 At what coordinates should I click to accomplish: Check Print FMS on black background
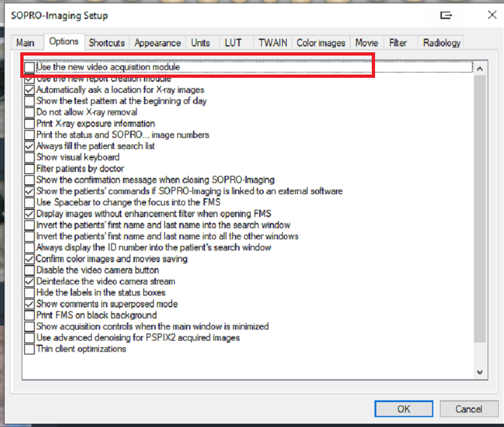[29, 315]
